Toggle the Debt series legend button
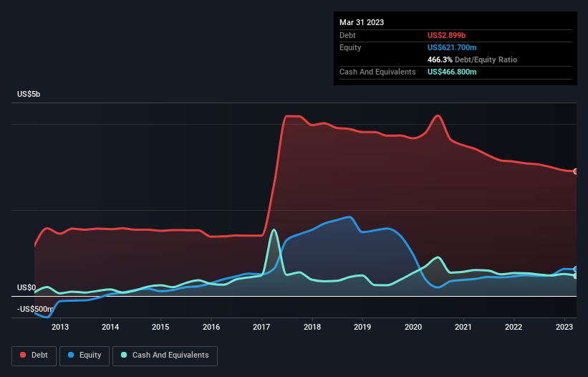This screenshot has width=588, height=377. (x=34, y=355)
